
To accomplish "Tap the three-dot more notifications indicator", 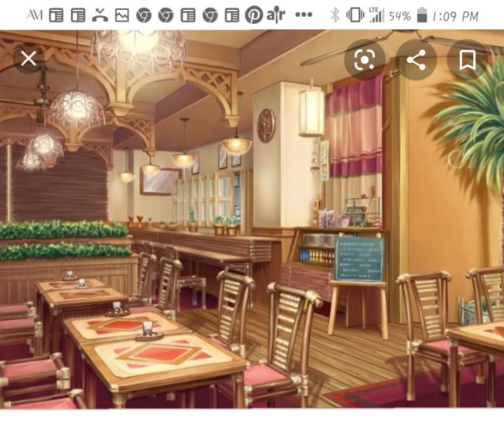I will [x=303, y=15].
